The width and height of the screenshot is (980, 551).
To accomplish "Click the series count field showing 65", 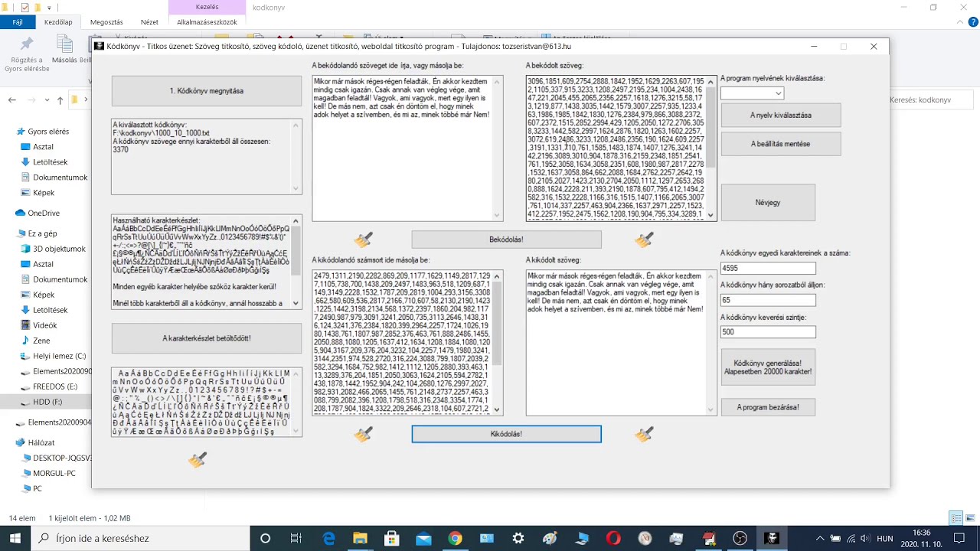I will 768,301.
